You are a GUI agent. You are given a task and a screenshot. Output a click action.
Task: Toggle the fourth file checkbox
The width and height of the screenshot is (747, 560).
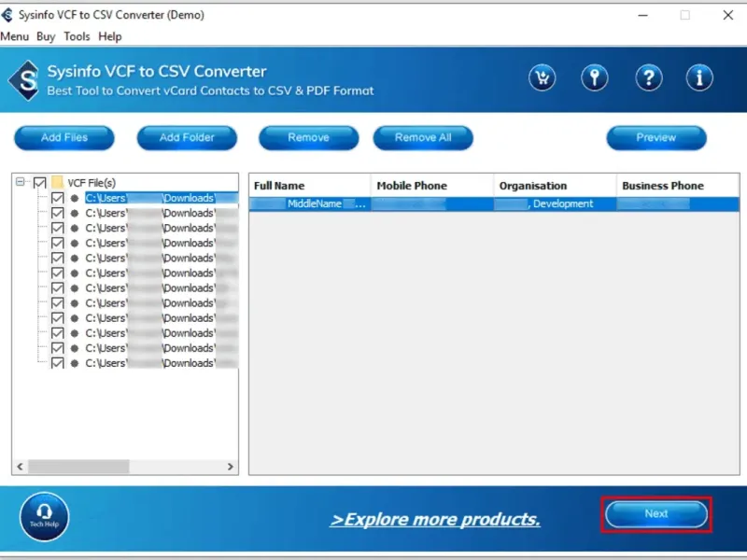[x=57, y=243]
